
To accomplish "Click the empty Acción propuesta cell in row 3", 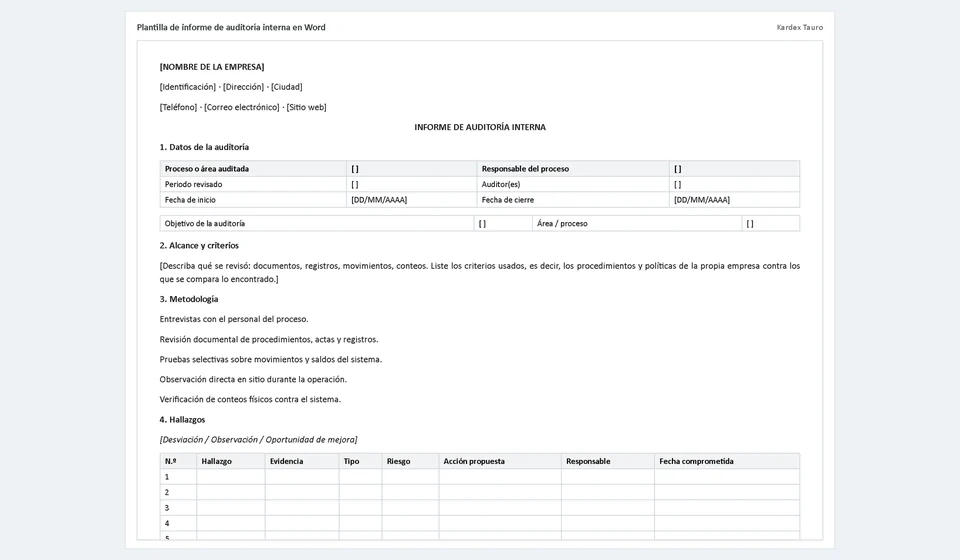I will tap(500, 508).
